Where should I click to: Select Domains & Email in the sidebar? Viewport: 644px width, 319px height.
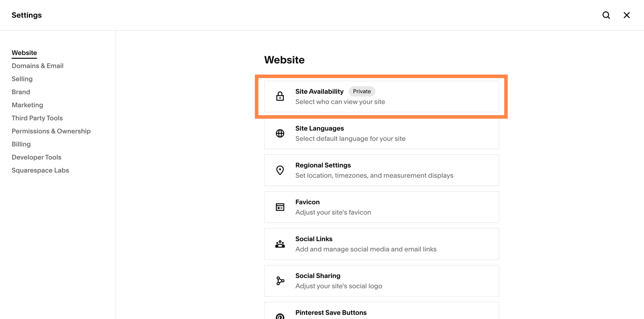click(x=38, y=66)
